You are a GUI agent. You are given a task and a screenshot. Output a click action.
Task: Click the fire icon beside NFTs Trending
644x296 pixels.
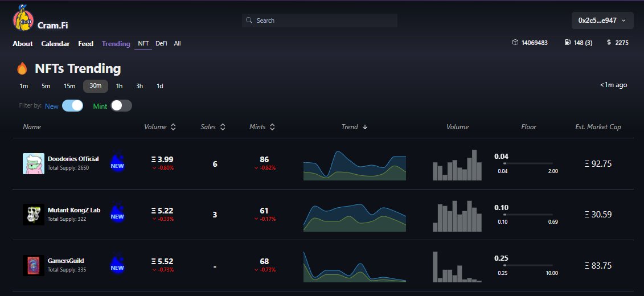pos(22,68)
